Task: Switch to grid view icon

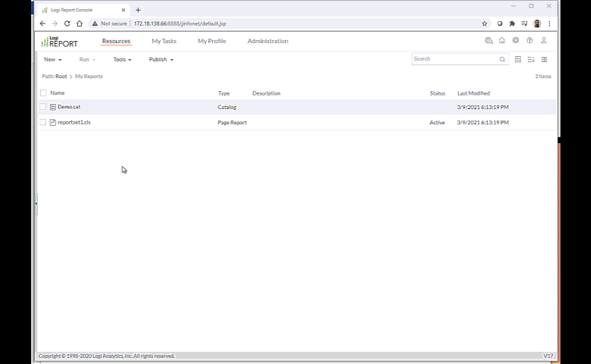Action: (544, 59)
